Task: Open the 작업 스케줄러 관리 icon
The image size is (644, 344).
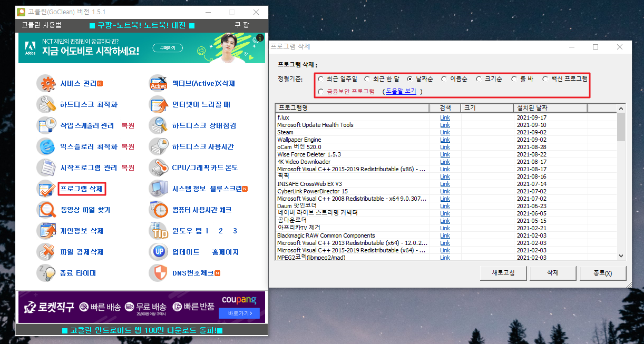Action: click(47, 125)
